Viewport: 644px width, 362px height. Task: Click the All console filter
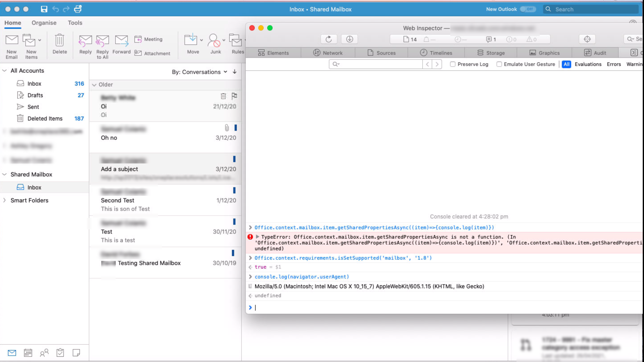point(566,64)
